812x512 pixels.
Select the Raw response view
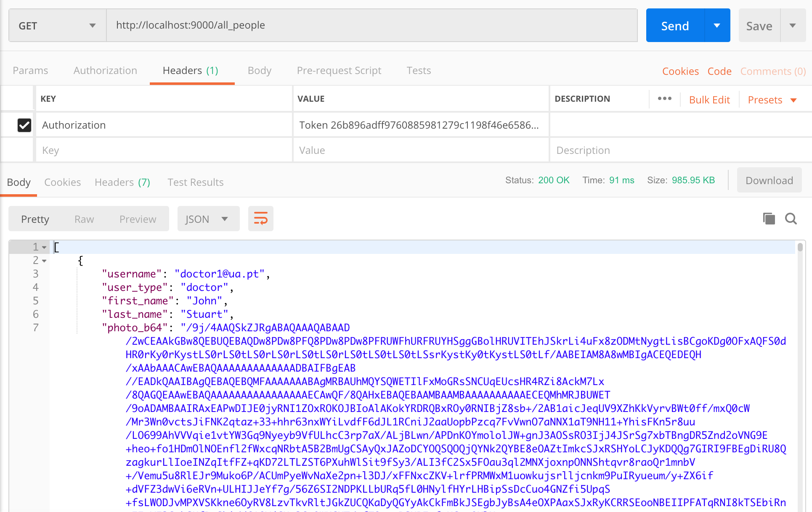tap(83, 219)
